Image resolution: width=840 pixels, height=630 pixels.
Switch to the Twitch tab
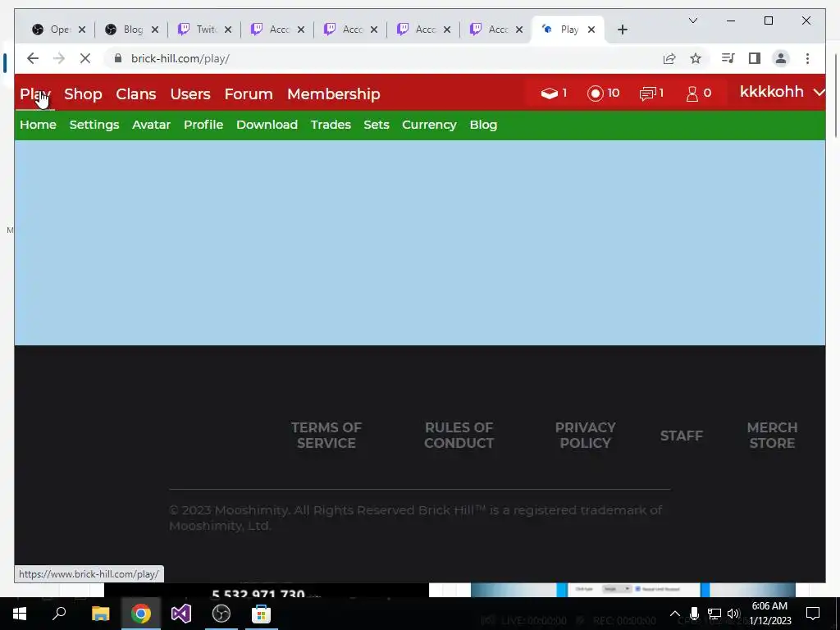pyautogui.click(x=199, y=30)
